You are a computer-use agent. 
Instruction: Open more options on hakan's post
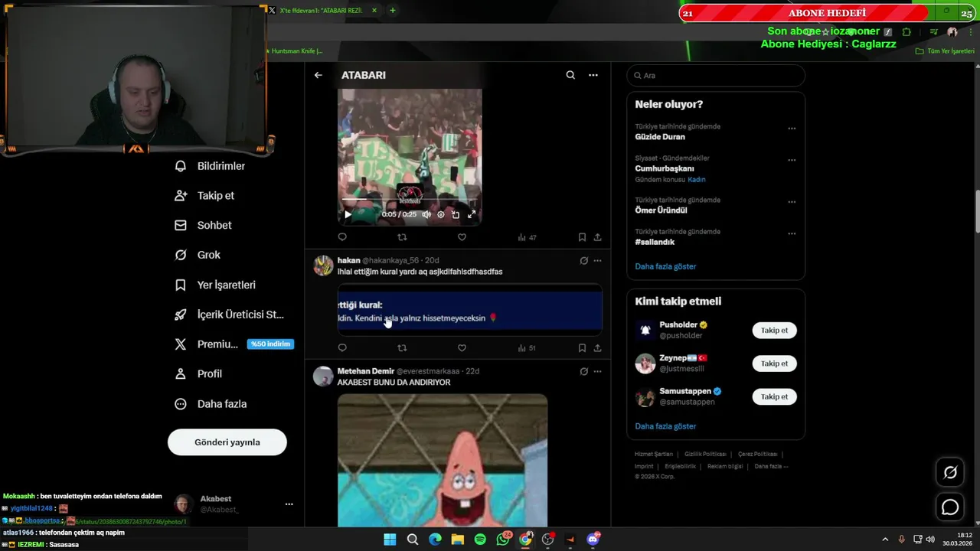pyautogui.click(x=597, y=261)
